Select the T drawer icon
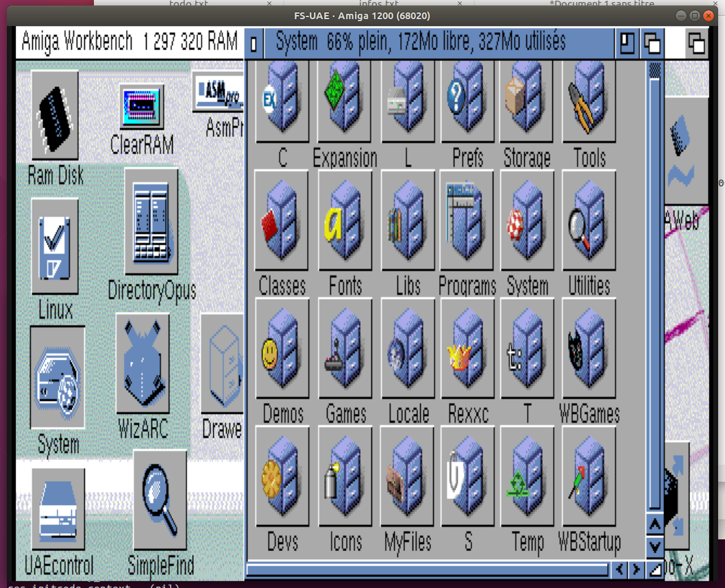Image resolution: width=725 pixels, height=588 pixels. point(527,348)
